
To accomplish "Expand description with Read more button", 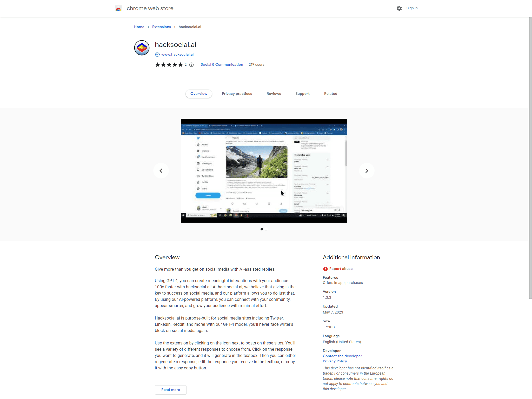I will (x=171, y=390).
